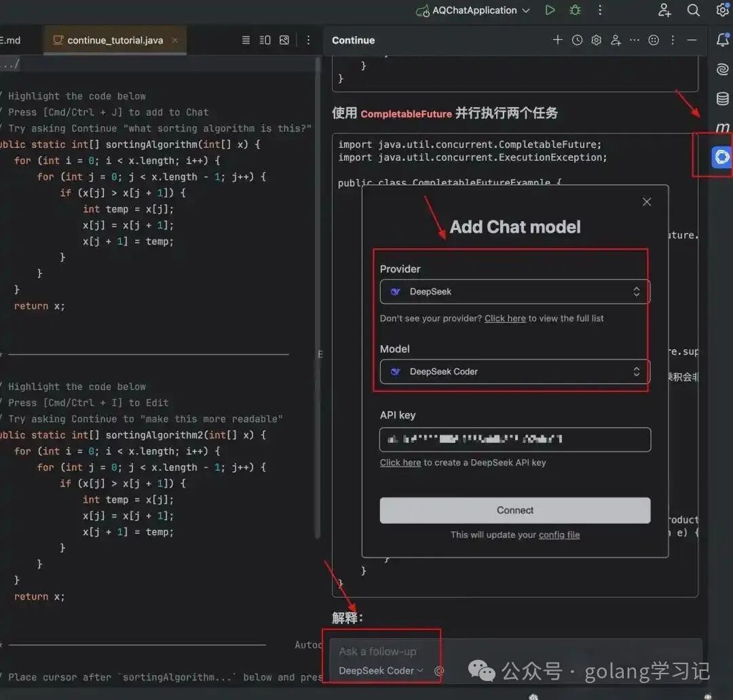
Task: Click the 'Press [Cmd/Ctrl + I] to Edit' comment
Action: click(88, 403)
